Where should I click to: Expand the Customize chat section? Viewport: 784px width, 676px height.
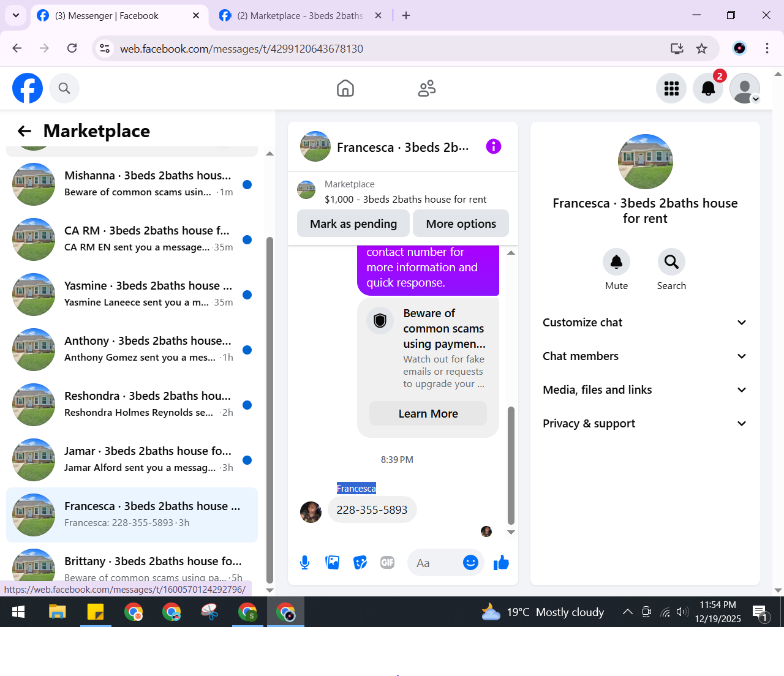[645, 323]
